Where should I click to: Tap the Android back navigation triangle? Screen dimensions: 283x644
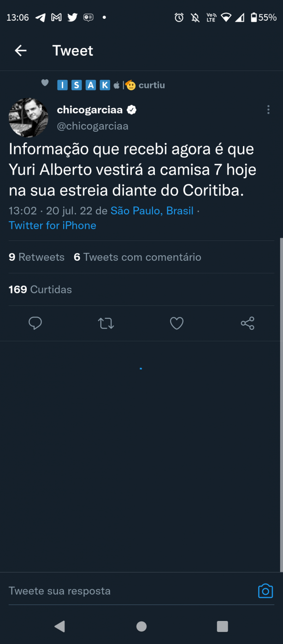(59, 626)
